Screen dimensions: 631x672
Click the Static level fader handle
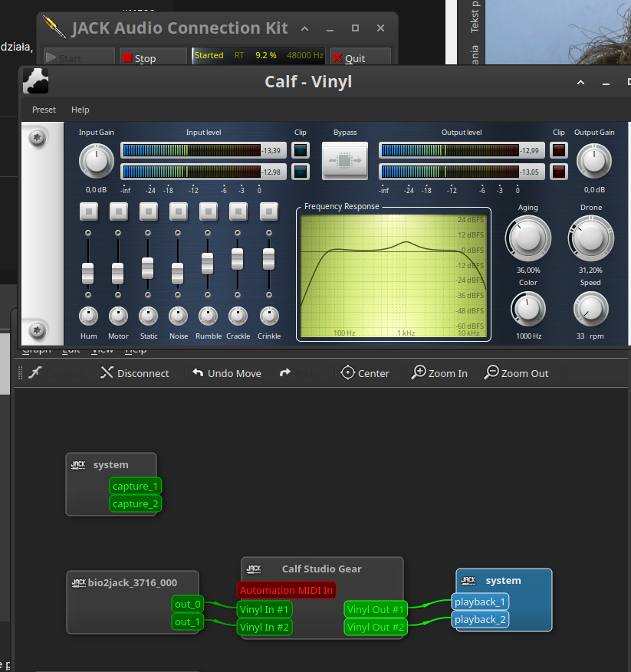(x=147, y=268)
